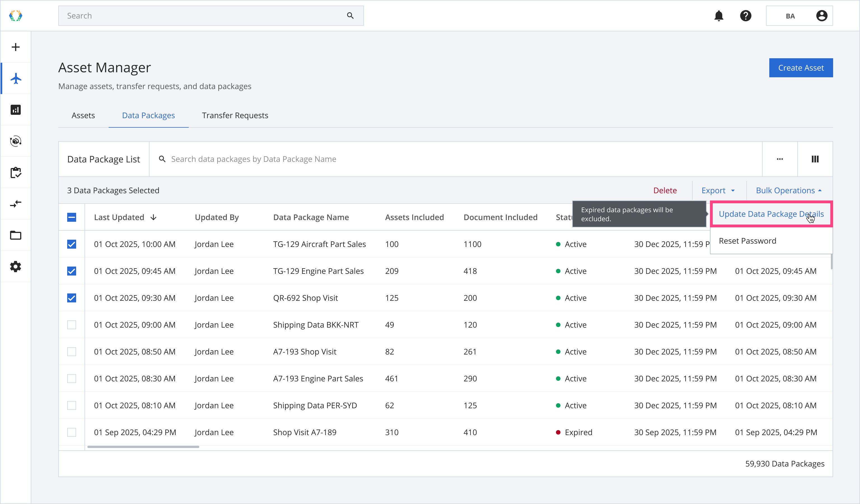Click the notifications bell icon
860x504 pixels.
pos(718,16)
